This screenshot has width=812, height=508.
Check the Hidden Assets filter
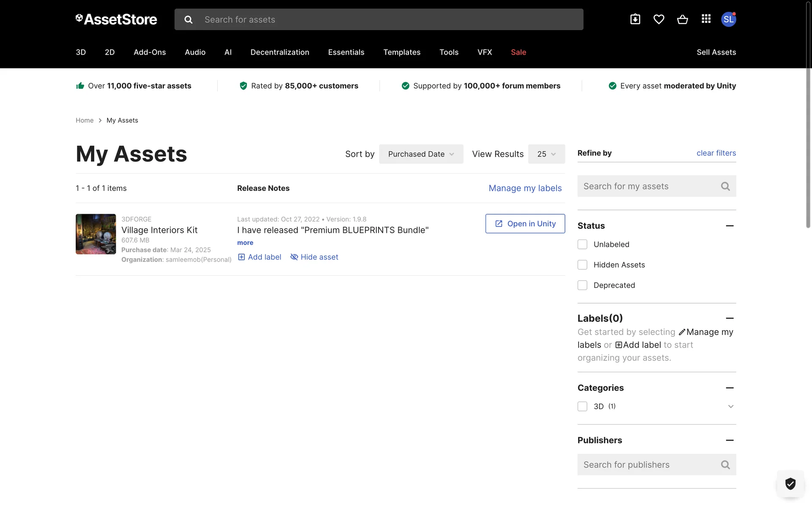pyautogui.click(x=582, y=265)
